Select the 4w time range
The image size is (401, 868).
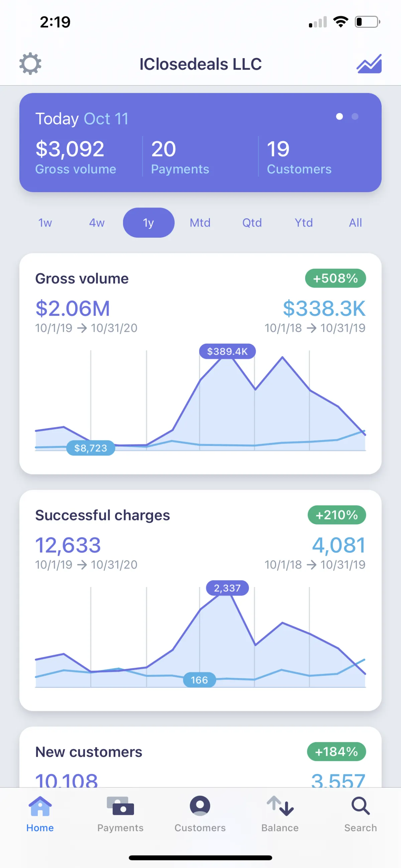97,223
